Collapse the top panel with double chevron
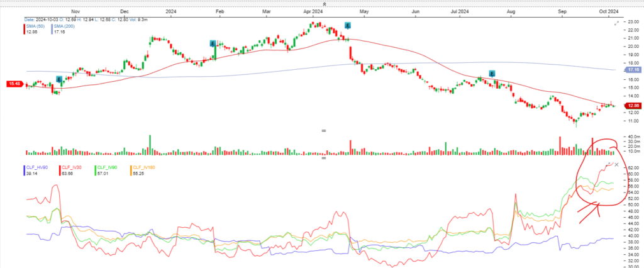The width and height of the screenshot is (644, 268). 324,4
